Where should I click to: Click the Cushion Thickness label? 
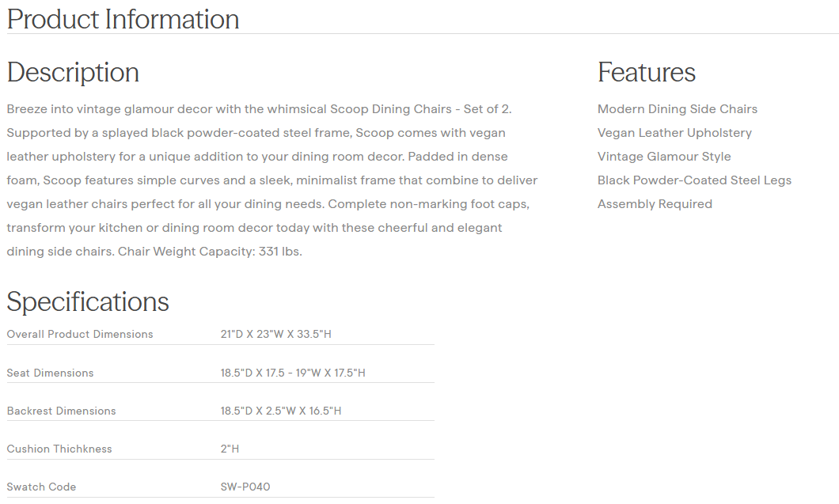tap(59, 449)
